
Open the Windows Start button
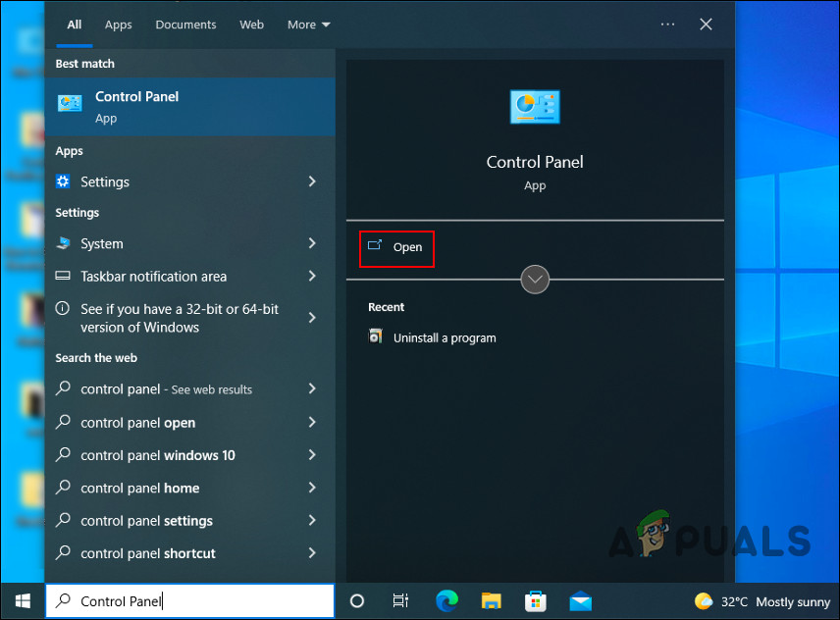tap(23, 601)
